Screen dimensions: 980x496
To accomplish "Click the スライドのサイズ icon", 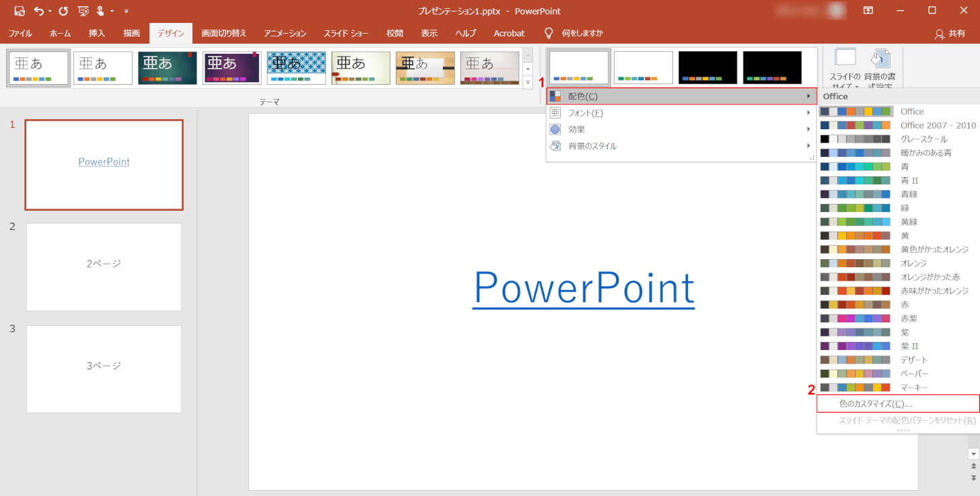I will click(x=845, y=58).
